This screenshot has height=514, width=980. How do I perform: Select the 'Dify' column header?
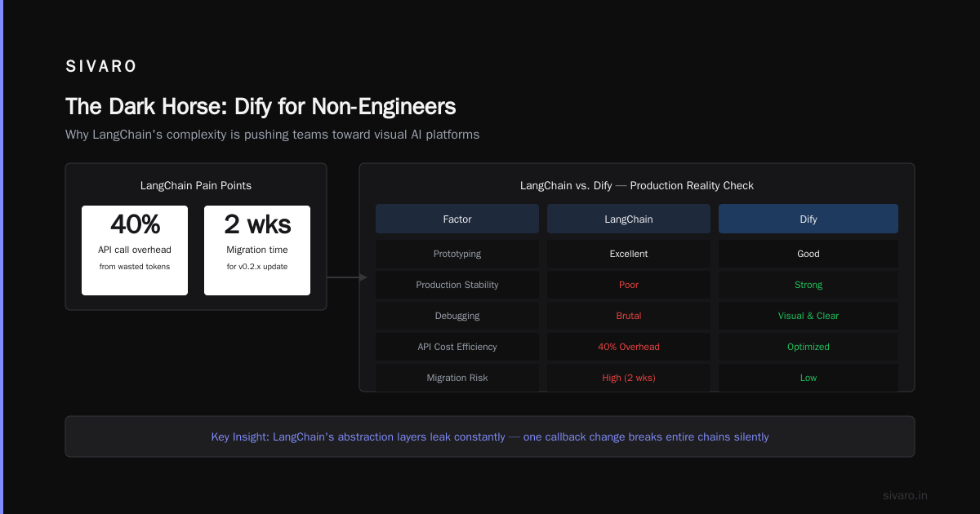(x=808, y=219)
